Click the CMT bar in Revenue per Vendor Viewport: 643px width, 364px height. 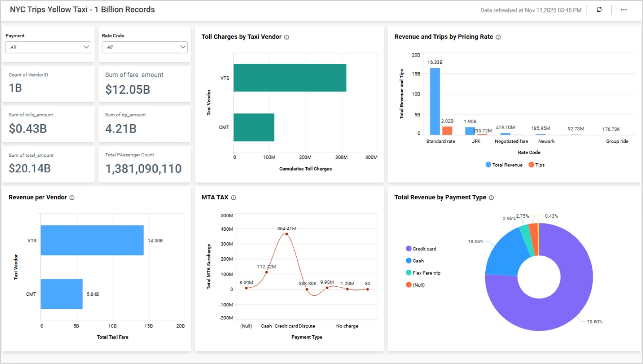62,294
